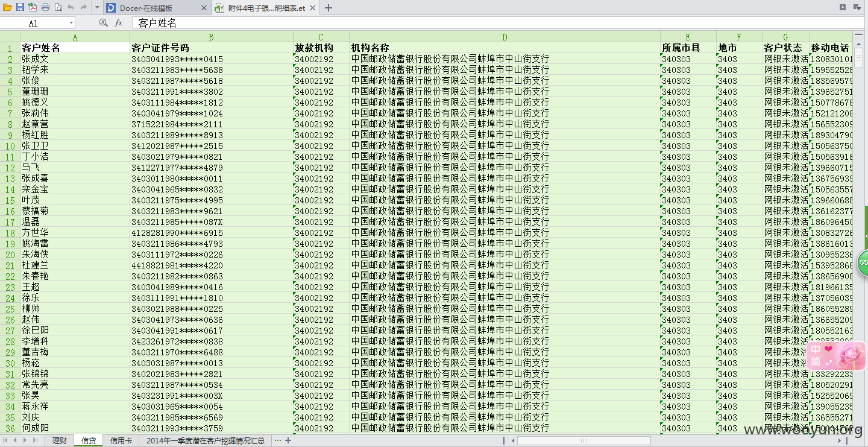The width and height of the screenshot is (868, 447).
Task: Click the green circular floating badge
Action: pos(863,262)
